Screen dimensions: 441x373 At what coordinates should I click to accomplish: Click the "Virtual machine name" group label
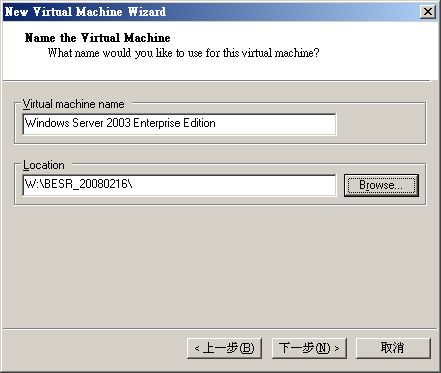[x=74, y=104]
